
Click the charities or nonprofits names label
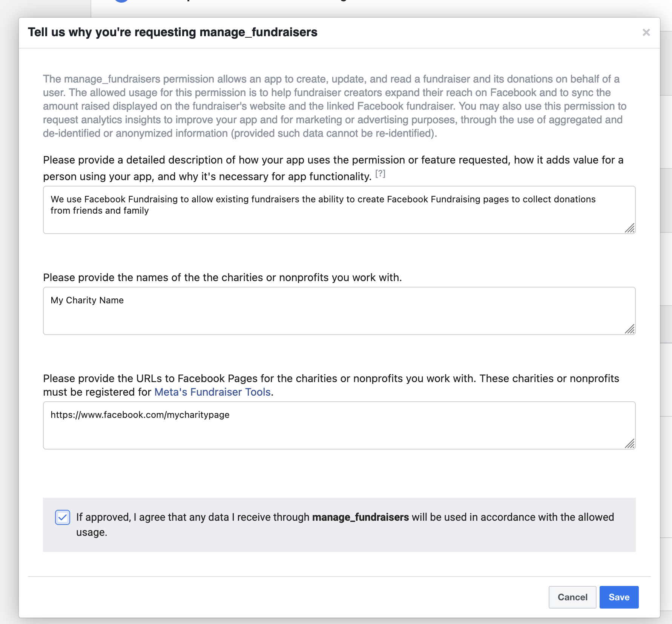pos(222,278)
